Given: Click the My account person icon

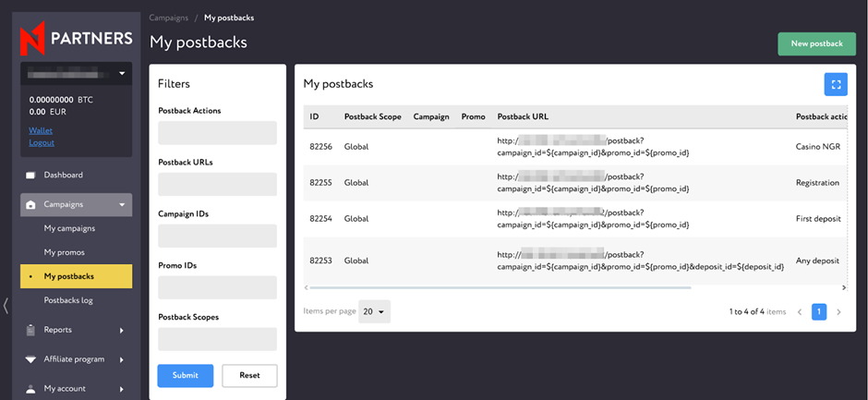Looking at the screenshot, I should (30, 389).
